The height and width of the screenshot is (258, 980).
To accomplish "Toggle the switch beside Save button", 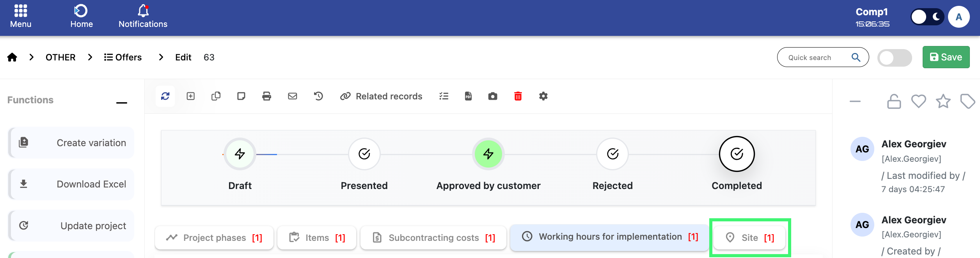I will coord(894,58).
